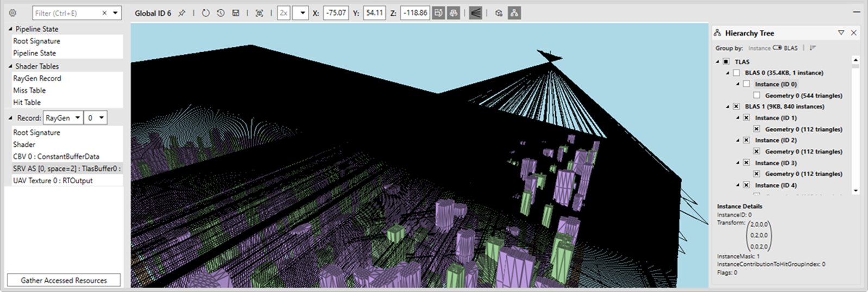Select Geometry 0 (544 triangles) row
The width and height of the screenshot is (868, 292).
click(x=803, y=96)
